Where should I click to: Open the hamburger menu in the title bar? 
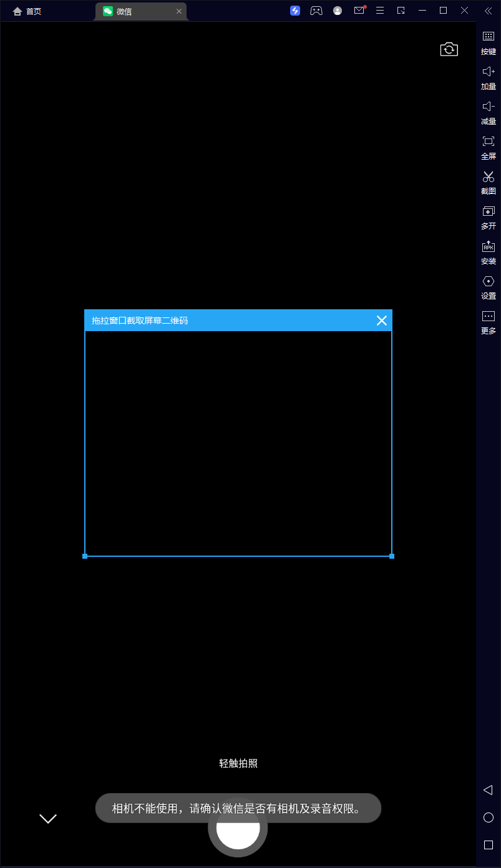pyautogui.click(x=379, y=11)
